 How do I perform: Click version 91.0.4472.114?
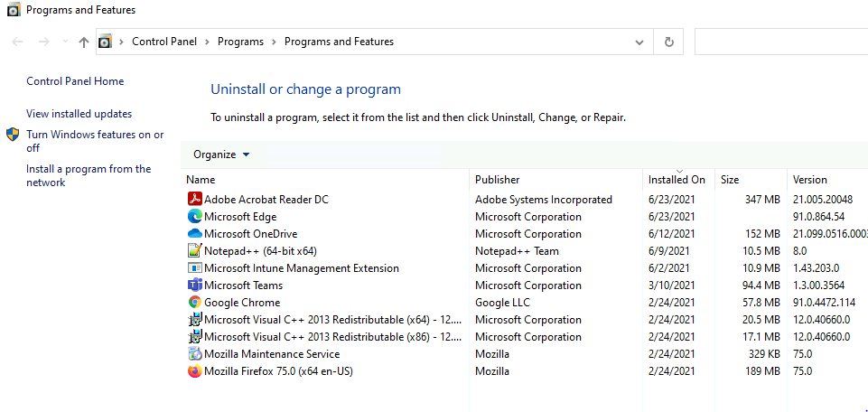[825, 303]
